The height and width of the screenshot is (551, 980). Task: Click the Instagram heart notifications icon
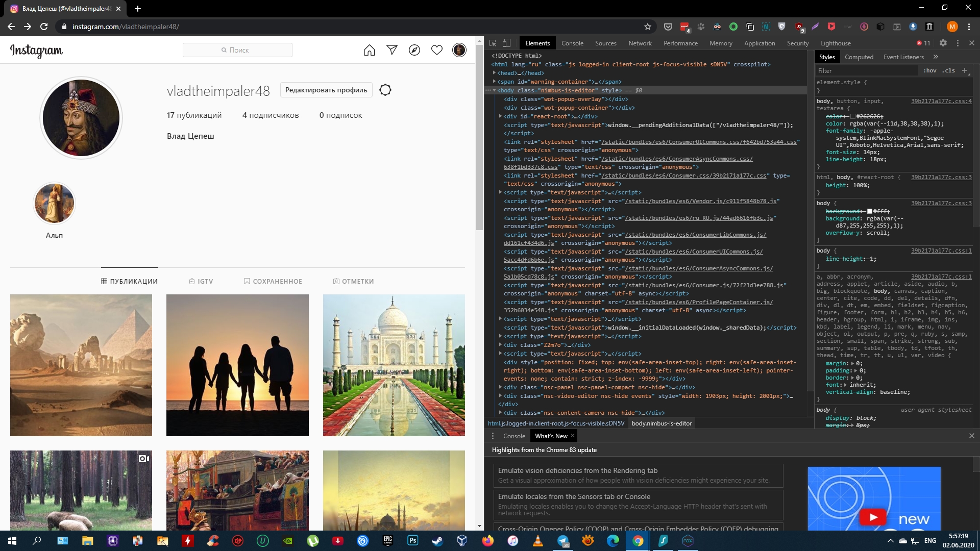click(x=436, y=50)
